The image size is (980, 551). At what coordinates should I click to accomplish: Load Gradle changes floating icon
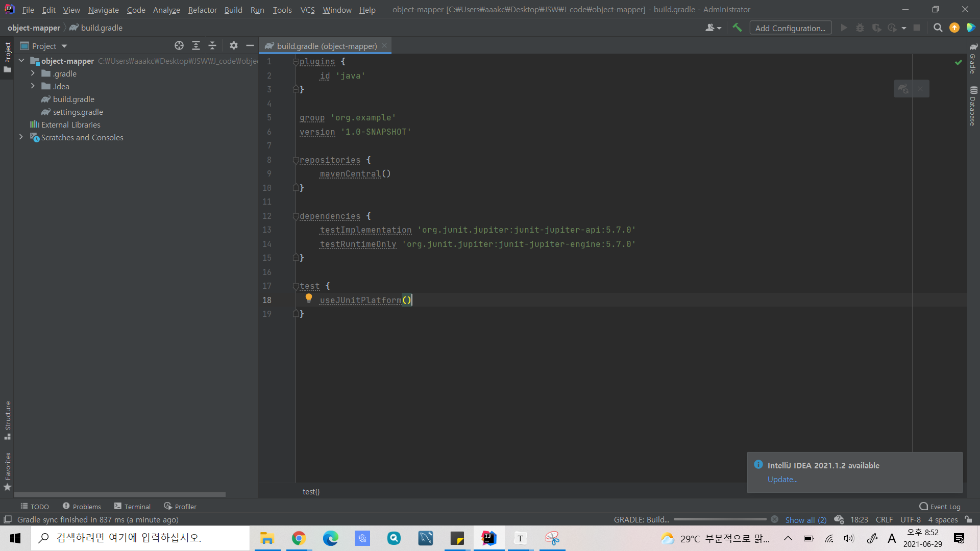coord(903,89)
